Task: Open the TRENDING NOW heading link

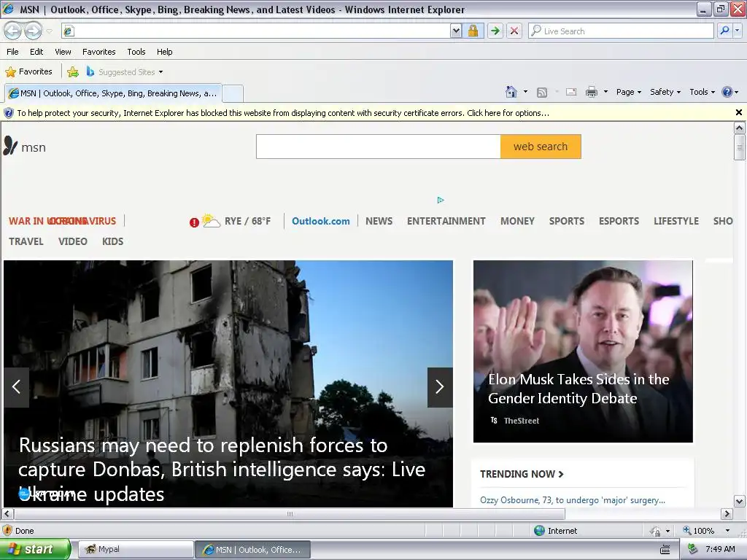Action: click(x=522, y=474)
